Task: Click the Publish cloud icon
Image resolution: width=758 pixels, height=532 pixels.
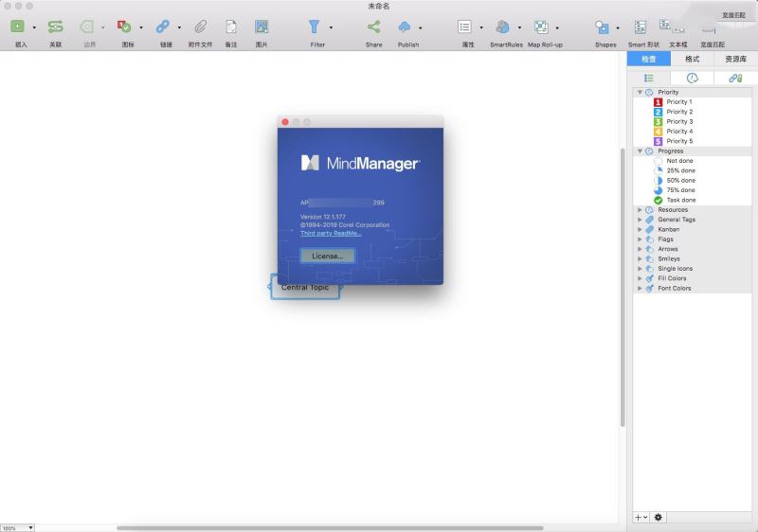Action: pyautogui.click(x=405, y=27)
